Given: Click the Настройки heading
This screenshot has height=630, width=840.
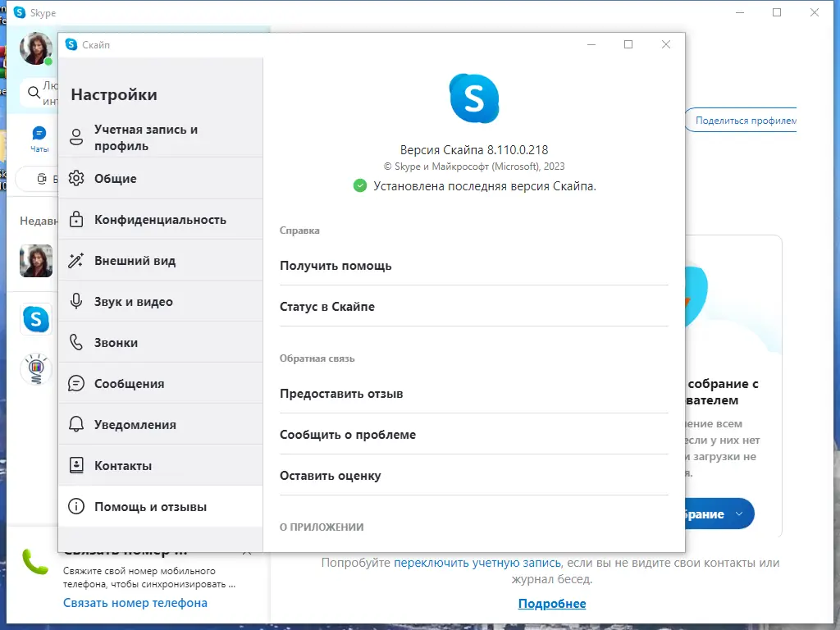Looking at the screenshot, I should [x=114, y=95].
